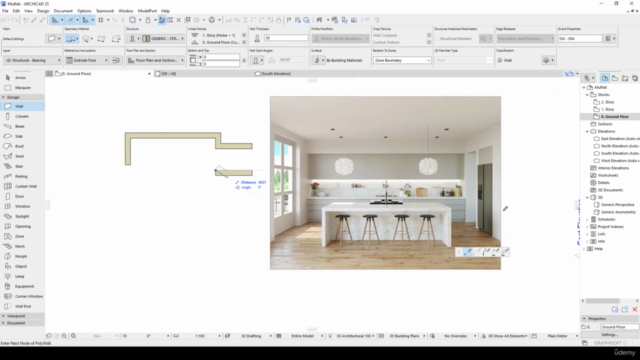The image size is (640, 360).
Task: Choose the chained polywall geometry method
Action: point(72,39)
